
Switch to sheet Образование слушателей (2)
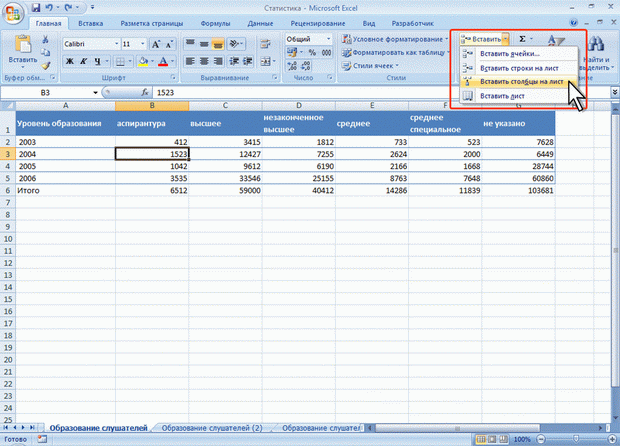tap(212, 428)
